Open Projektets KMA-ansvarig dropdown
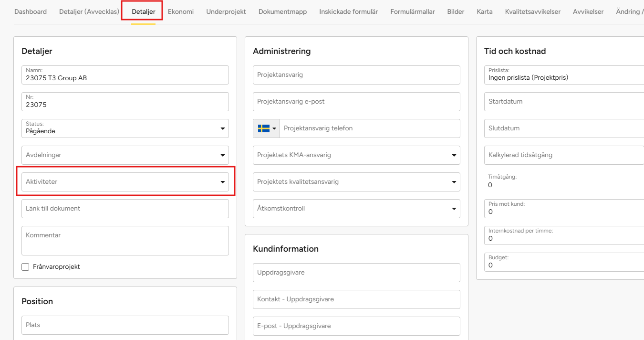Viewport: 644px width, 340px height. 356,155
